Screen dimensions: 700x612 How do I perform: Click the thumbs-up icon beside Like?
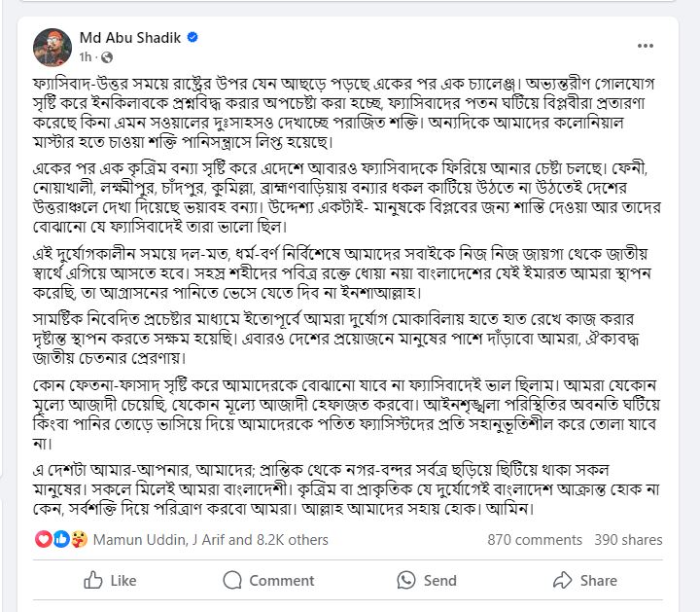click(x=93, y=580)
